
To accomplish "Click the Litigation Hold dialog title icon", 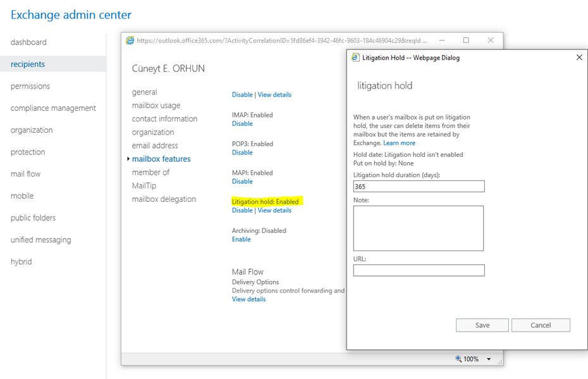I will (x=355, y=58).
